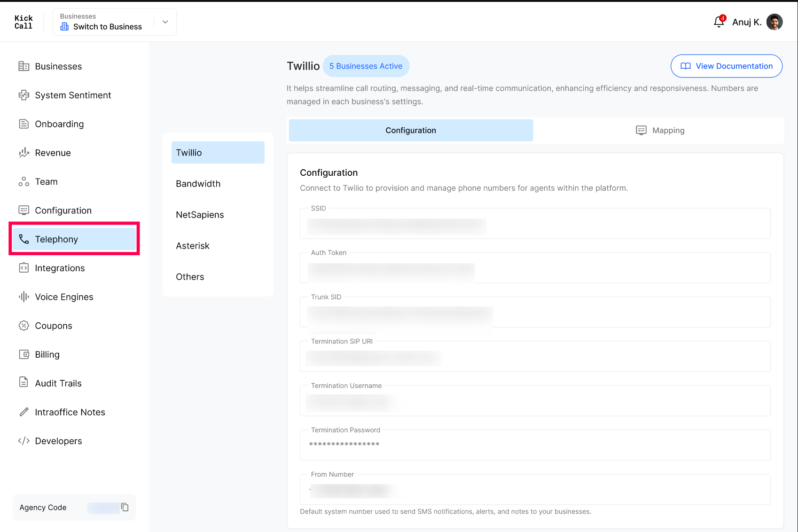798x532 pixels.
Task: Navigate to Billing
Action: 74,354
